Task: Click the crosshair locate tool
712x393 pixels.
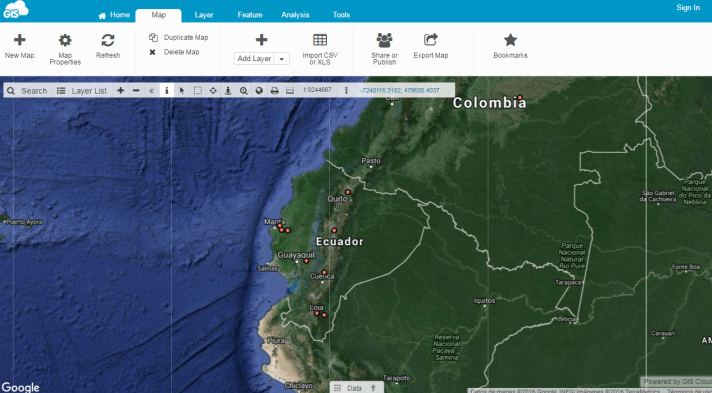Action: 213,90
